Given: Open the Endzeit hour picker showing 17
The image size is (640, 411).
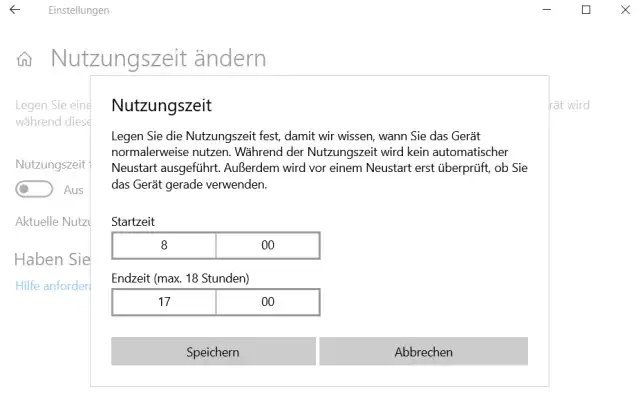Looking at the screenshot, I should coord(163,301).
